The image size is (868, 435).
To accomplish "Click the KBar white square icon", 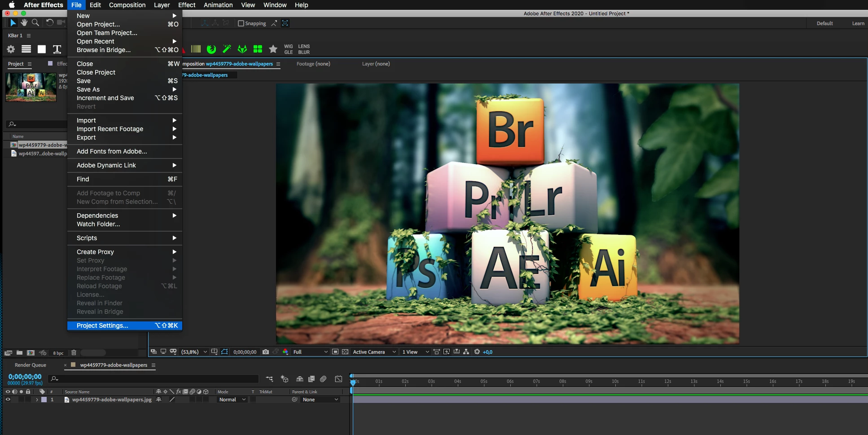I will [x=42, y=49].
